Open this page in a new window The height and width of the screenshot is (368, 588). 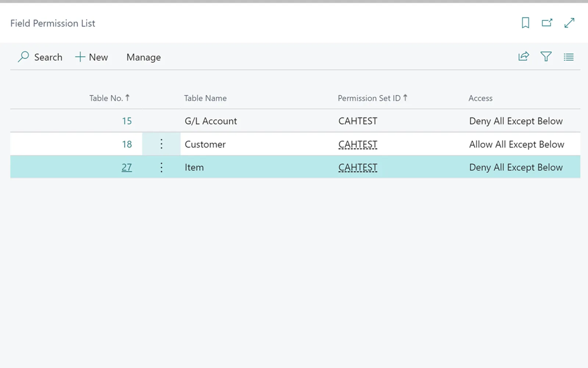[x=547, y=23]
